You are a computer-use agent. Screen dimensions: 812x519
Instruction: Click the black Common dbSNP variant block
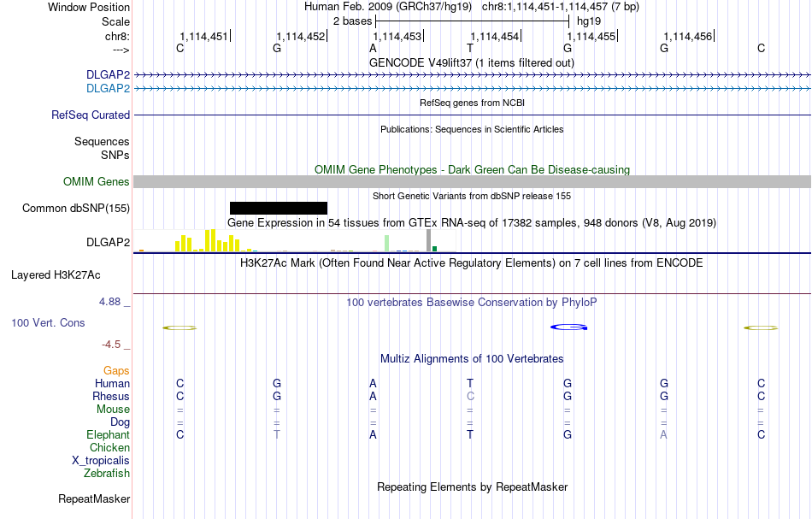(x=279, y=209)
